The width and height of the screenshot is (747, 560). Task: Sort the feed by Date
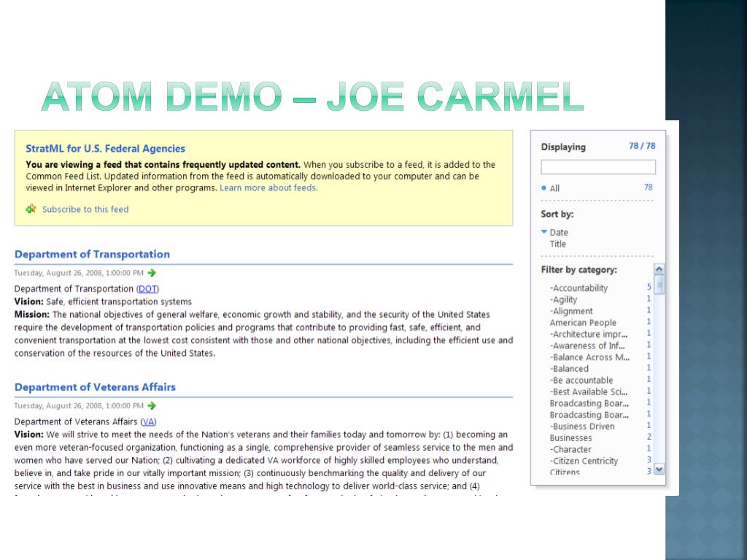[558, 233]
